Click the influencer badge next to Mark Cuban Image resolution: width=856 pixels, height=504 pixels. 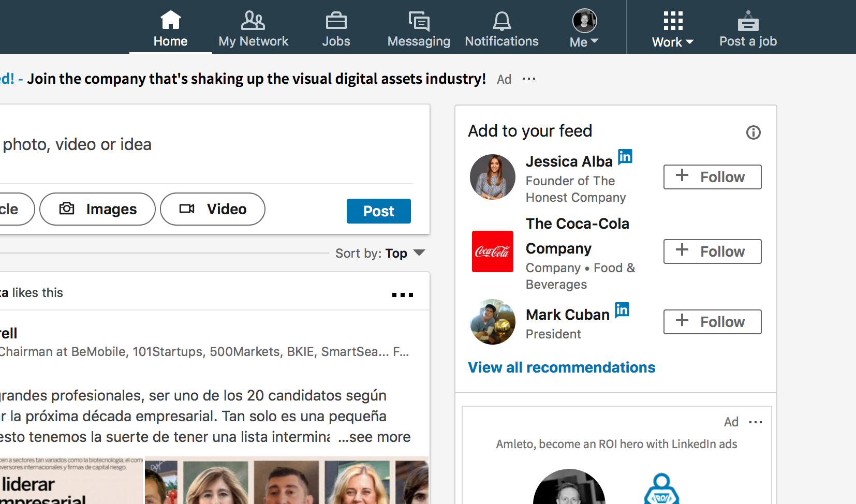(622, 309)
